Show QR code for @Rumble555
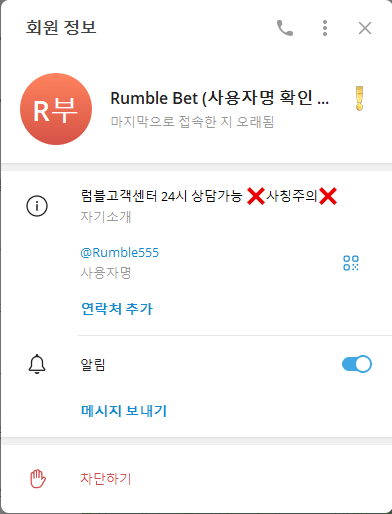The width and height of the screenshot is (392, 514). tap(351, 263)
